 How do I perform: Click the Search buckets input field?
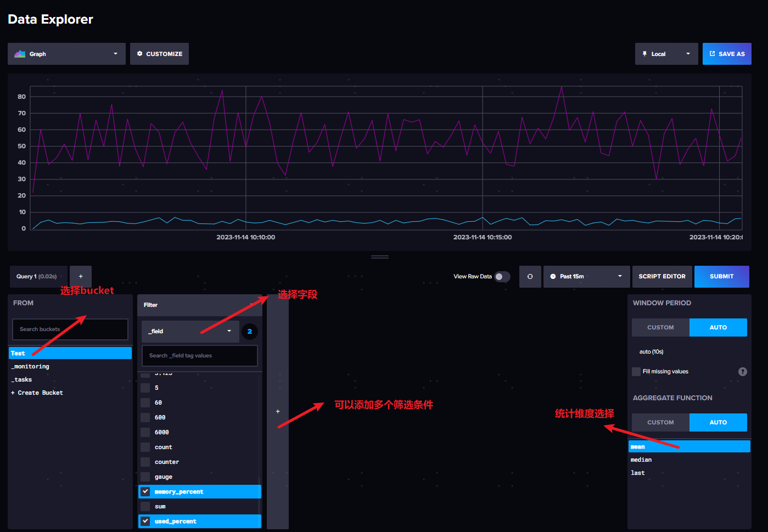[x=70, y=329]
